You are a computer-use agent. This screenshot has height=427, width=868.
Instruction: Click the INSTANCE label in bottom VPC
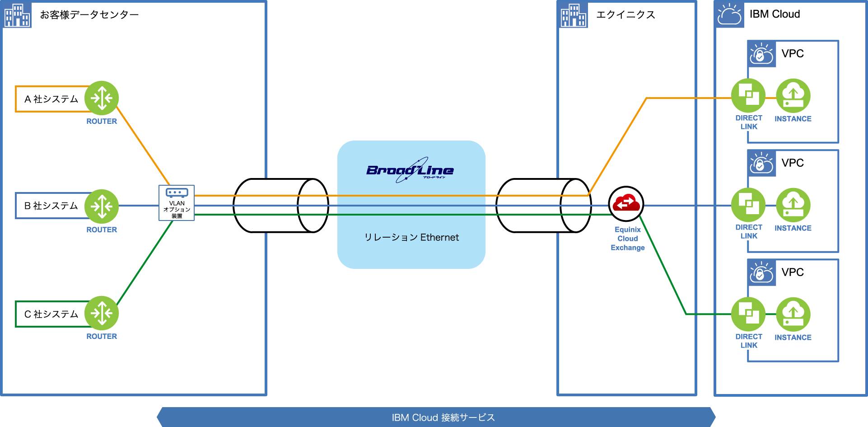click(x=793, y=338)
